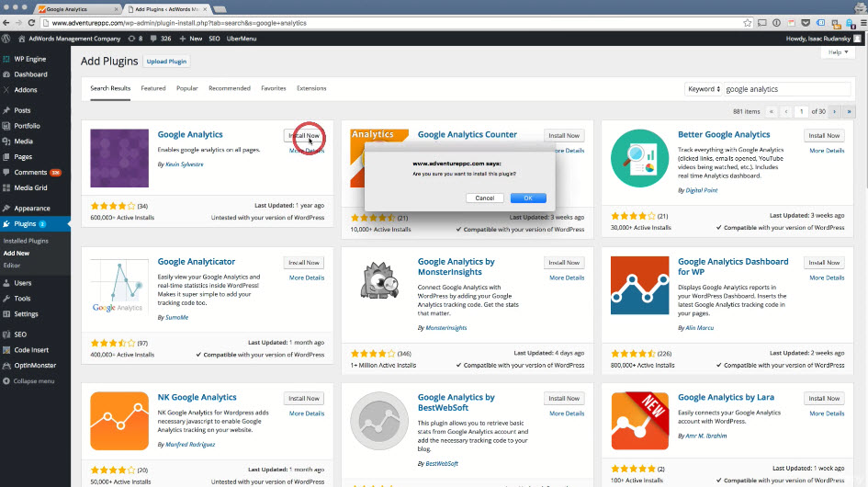The height and width of the screenshot is (487, 868).
Task: Open comments bubble icon in admin bar
Action: coord(154,39)
